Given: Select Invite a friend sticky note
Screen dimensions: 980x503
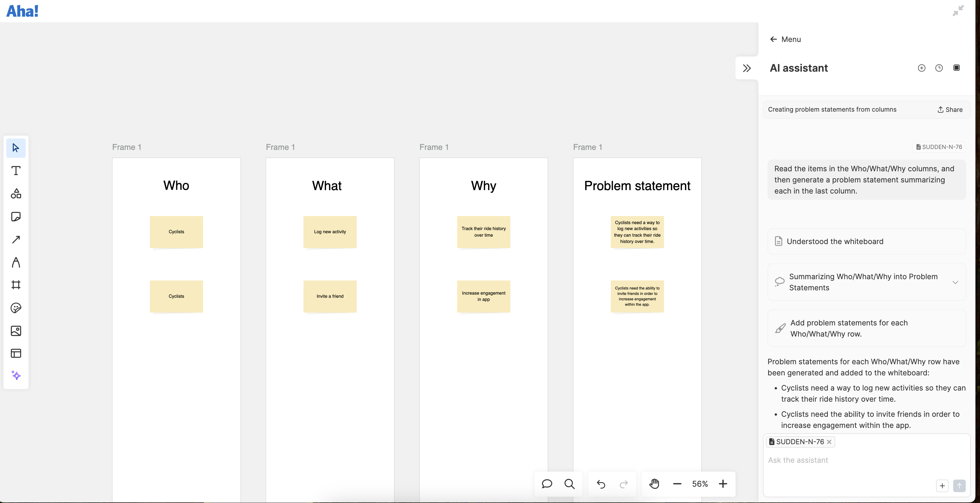Looking at the screenshot, I should click(x=330, y=296).
